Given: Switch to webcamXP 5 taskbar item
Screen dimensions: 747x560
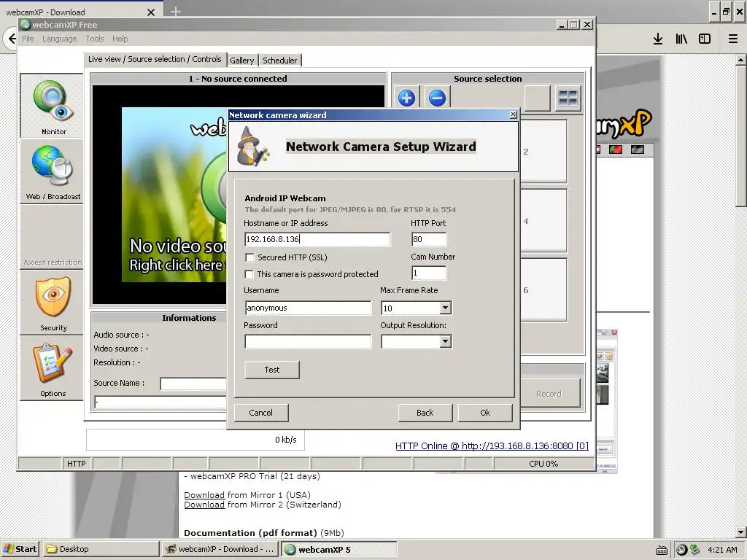Looking at the screenshot, I should click(338, 549).
